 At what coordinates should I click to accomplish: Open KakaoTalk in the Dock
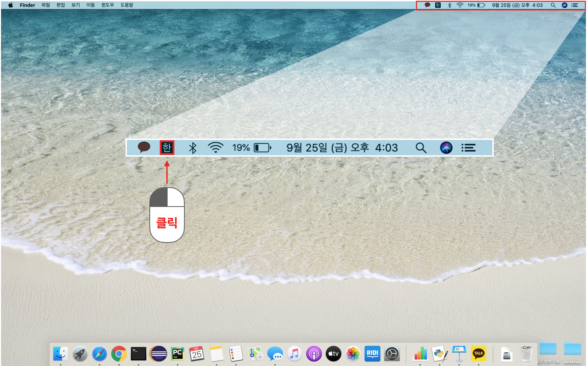[479, 354]
